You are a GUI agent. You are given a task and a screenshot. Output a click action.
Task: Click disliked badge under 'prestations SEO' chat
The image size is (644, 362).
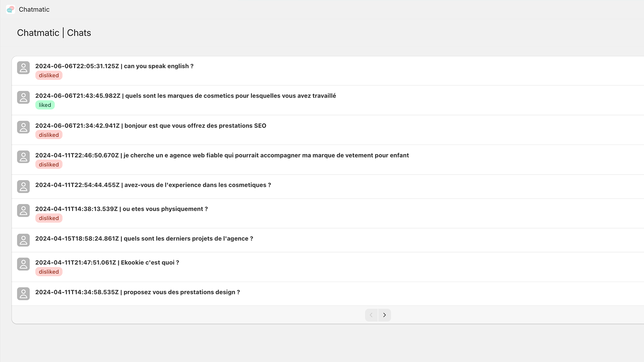(49, 135)
